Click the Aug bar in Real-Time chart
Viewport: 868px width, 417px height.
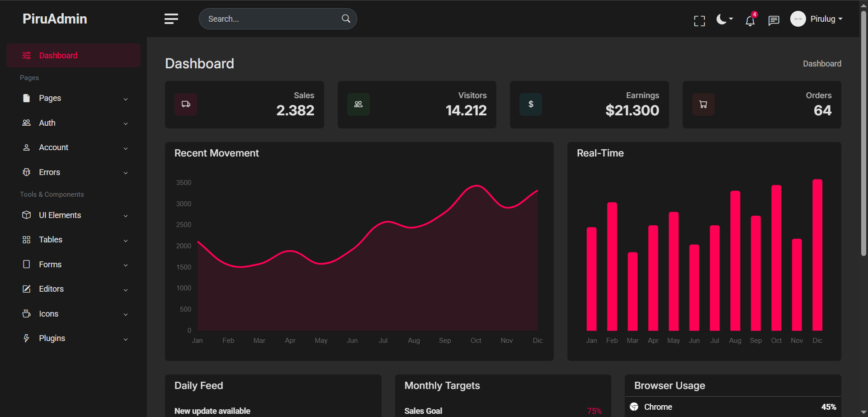[735, 261]
